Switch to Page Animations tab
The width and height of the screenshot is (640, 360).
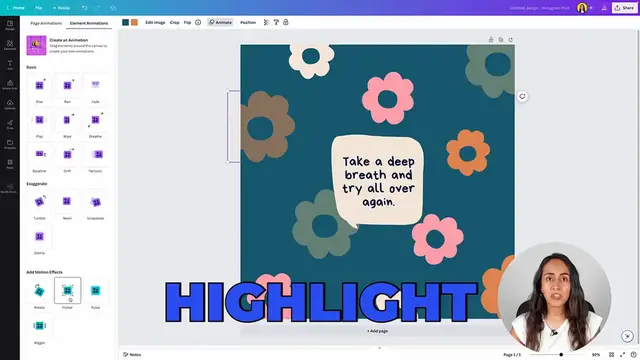click(46, 23)
